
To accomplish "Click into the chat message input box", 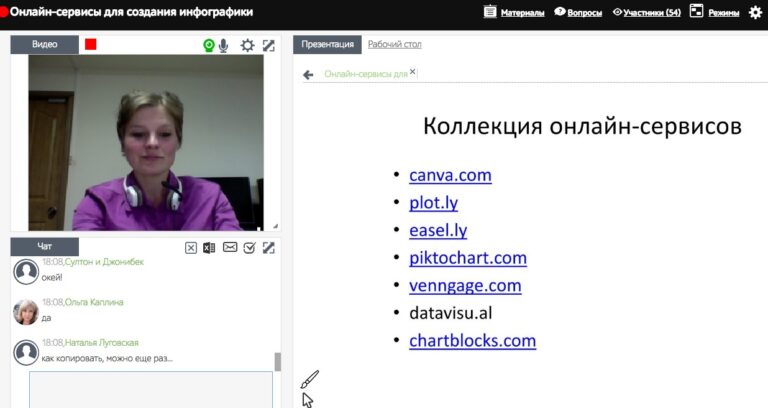I will tap(151, 389).
